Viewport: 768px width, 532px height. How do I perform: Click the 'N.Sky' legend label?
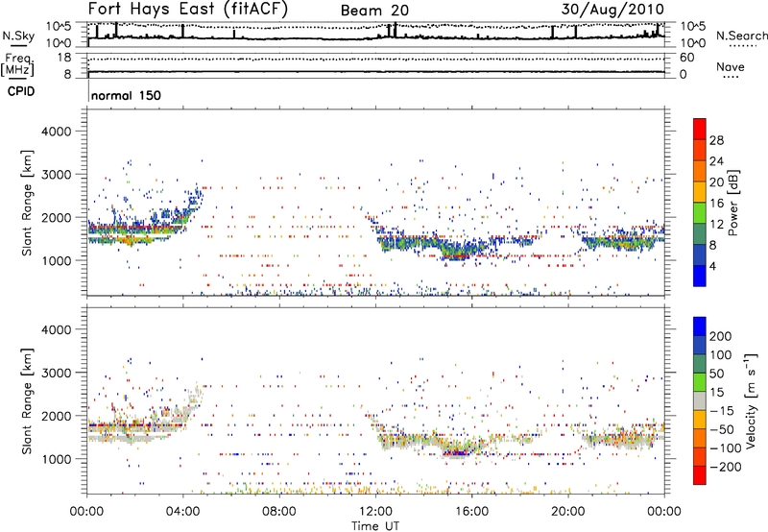[x=18, y=36]
